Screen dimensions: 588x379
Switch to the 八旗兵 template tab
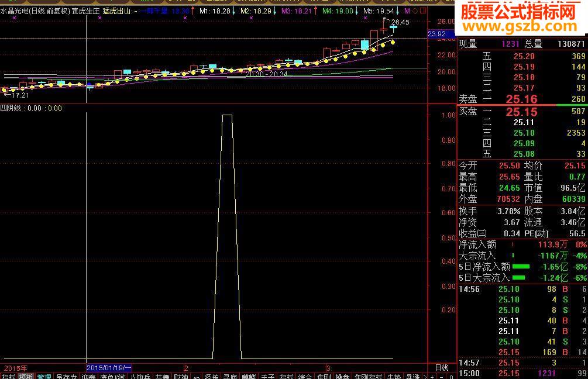[140, 376]
